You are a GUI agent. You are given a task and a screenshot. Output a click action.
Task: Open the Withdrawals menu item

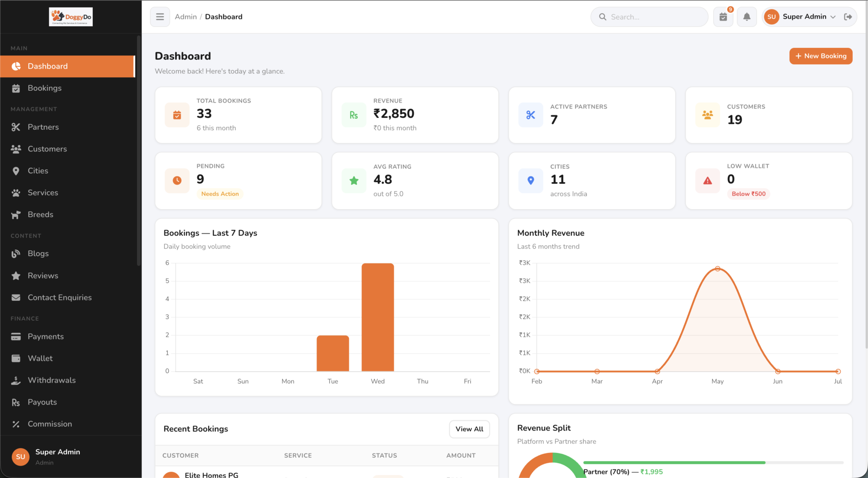click(67, 380)
